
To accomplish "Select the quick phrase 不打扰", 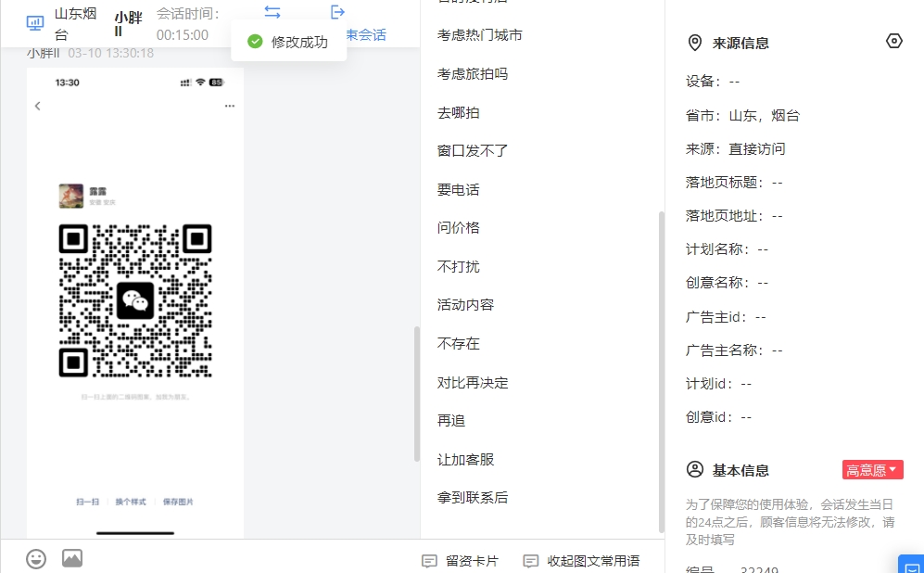I will 459,267.
